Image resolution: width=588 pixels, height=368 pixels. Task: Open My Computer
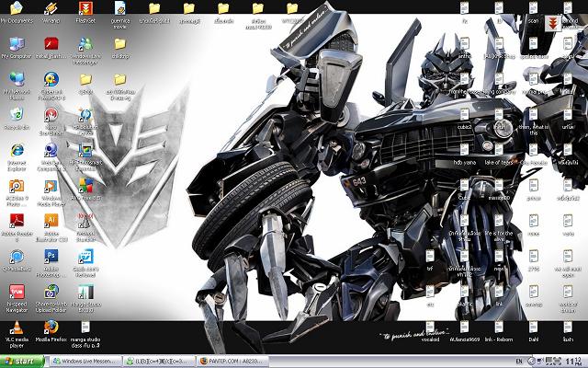click(17, 48)
